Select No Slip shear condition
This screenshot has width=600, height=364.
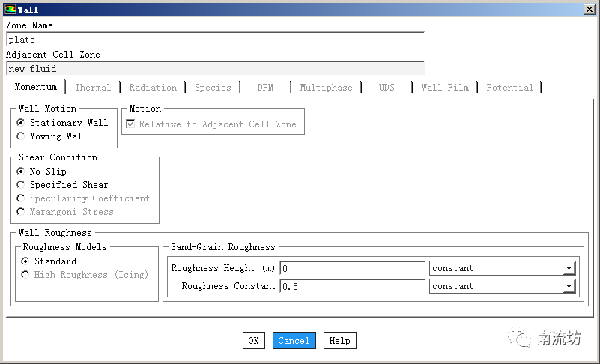click(x=21, y=171)
